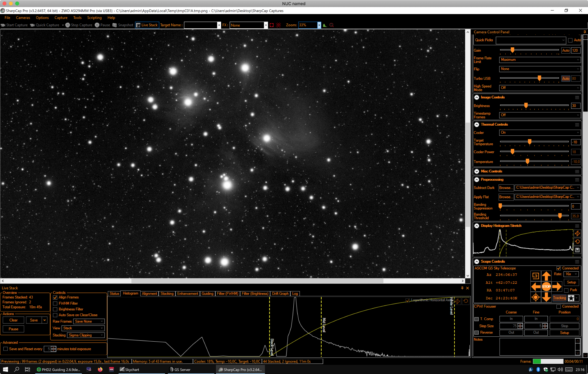This screenshot has width=588, height=374.
Task: Open Firefox from the taskbar
Action: pyautogui.click(x=100, y=369)
